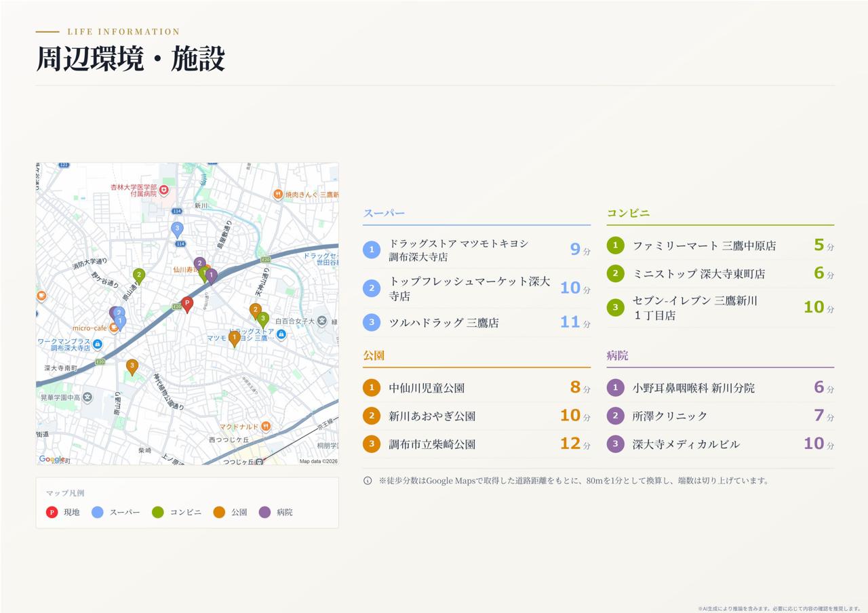868x613 pixels.
Task: Click the ファミリーマート 三鷹中原店 list entry
Action: 720,245
